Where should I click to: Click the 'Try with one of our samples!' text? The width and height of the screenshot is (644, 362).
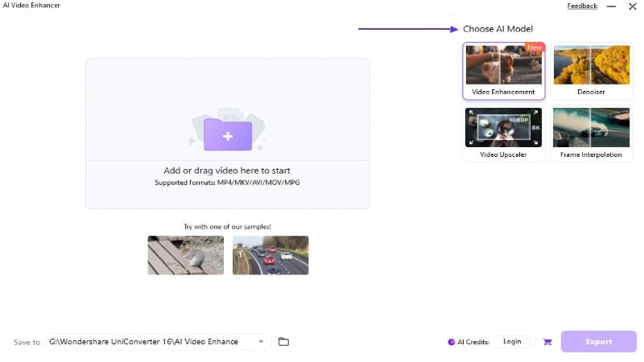[227, 227]
